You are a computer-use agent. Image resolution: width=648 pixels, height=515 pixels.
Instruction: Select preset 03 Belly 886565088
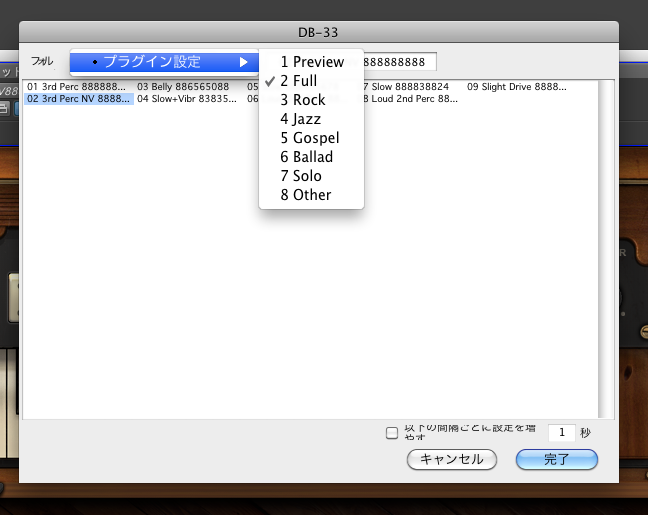coord(183,87)
